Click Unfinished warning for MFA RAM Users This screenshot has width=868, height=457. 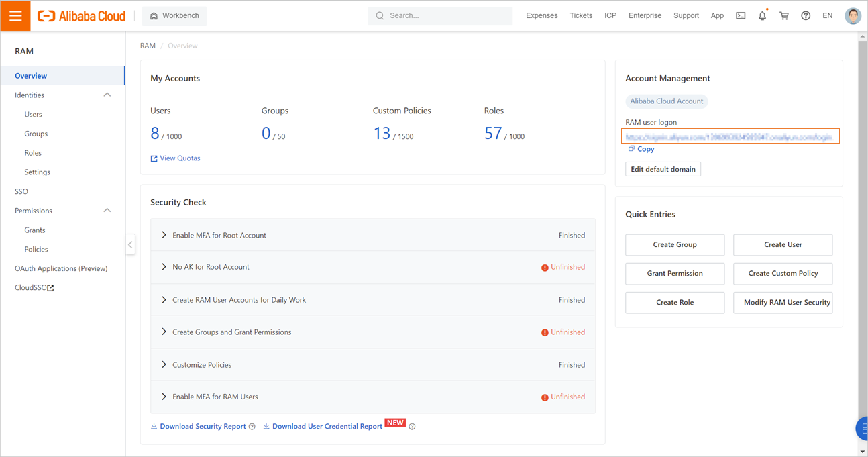[563, 397]
